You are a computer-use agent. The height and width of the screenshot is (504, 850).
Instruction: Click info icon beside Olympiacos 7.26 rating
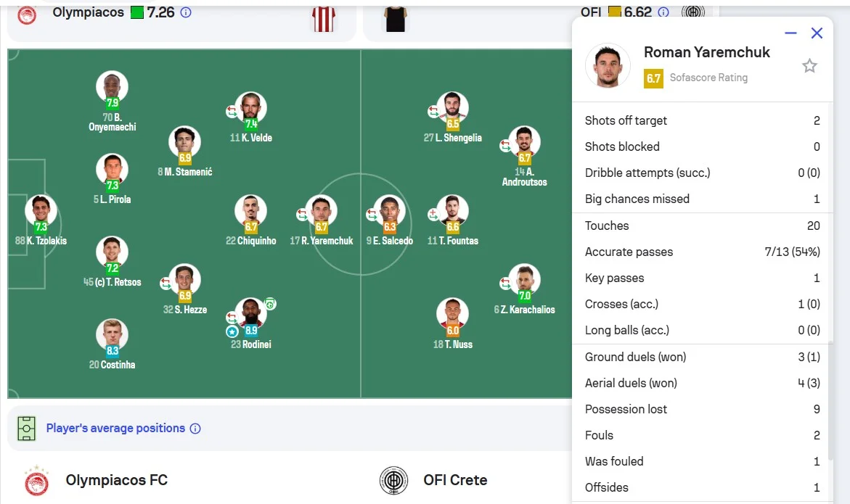[x=186, y=12]
